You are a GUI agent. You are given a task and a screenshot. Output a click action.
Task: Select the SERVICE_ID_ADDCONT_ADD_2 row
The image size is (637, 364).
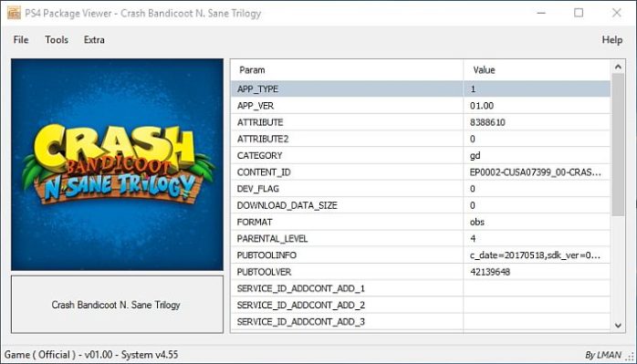coord(421,305)
